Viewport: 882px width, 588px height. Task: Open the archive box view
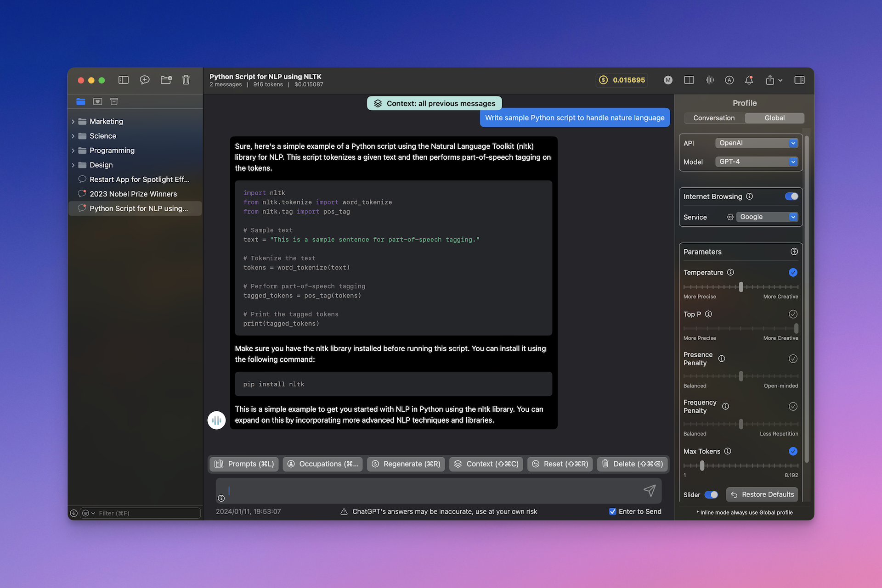pos(114,101)
